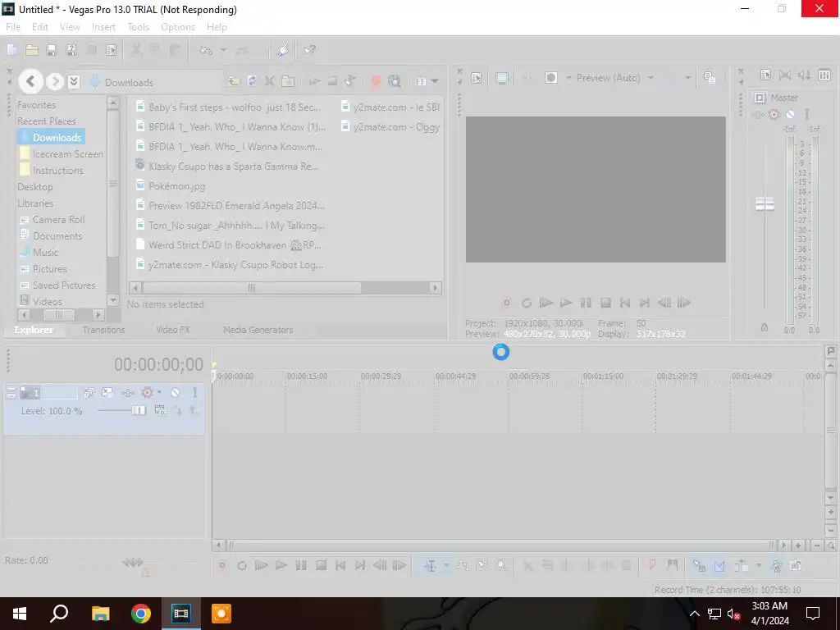Toggle Auto Ripple in timeline toolbar
The height and width of the screenshot is (630, 840).
742,566
